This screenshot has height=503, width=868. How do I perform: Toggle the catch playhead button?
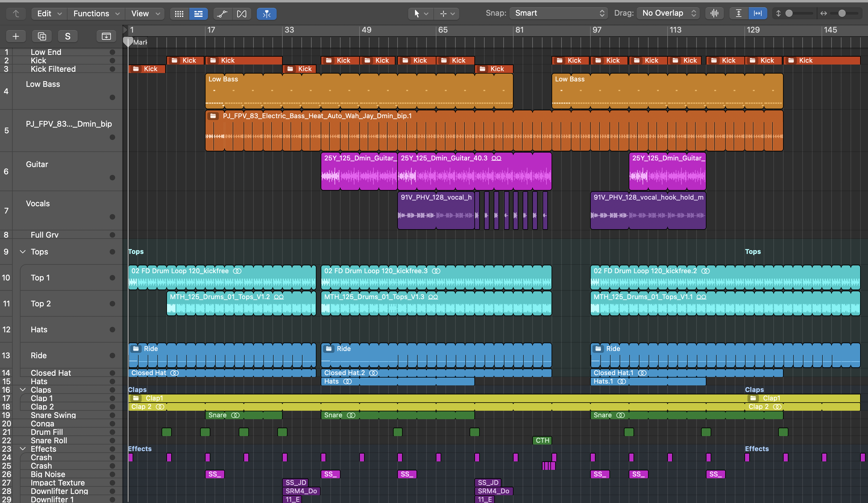[x=266, y=14]
